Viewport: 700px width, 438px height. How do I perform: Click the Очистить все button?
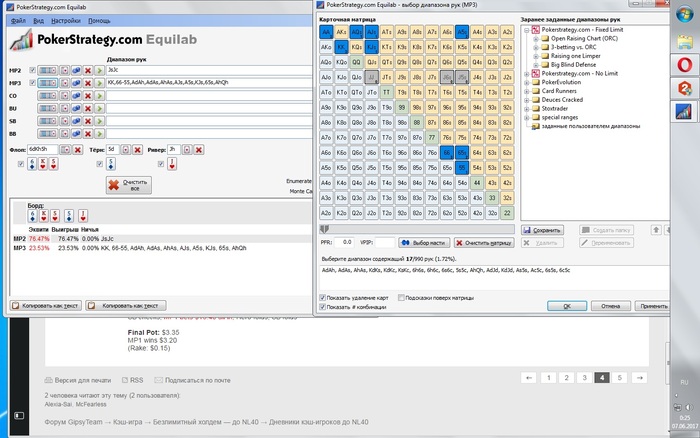129,185
